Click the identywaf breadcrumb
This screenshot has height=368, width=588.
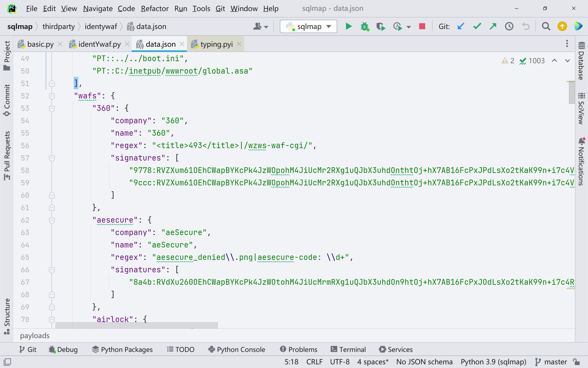click(x=101, y=26)
